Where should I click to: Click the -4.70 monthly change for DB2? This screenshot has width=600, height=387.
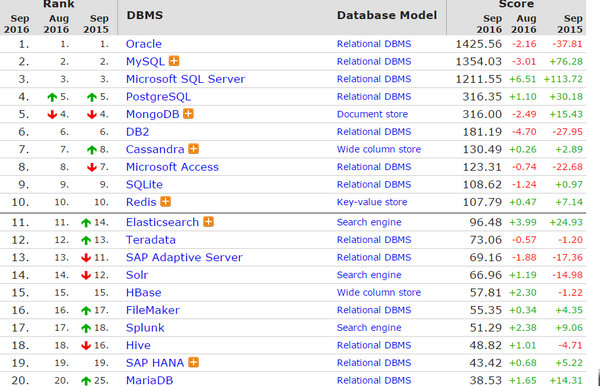point(524,132)
